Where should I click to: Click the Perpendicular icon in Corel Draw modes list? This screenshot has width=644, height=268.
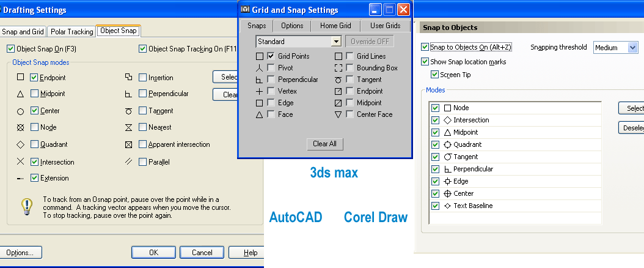click(448, 169)
